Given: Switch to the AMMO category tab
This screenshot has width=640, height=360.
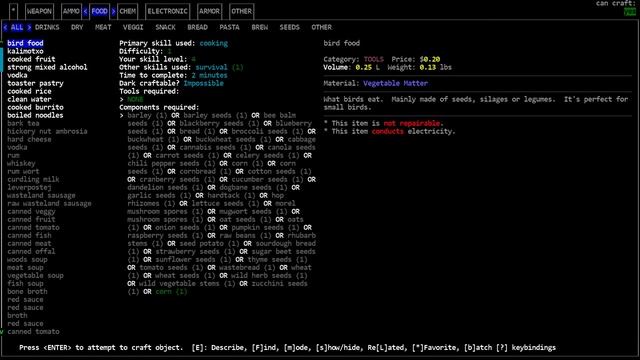Looking at the screenshot, I should coord(71,11).
